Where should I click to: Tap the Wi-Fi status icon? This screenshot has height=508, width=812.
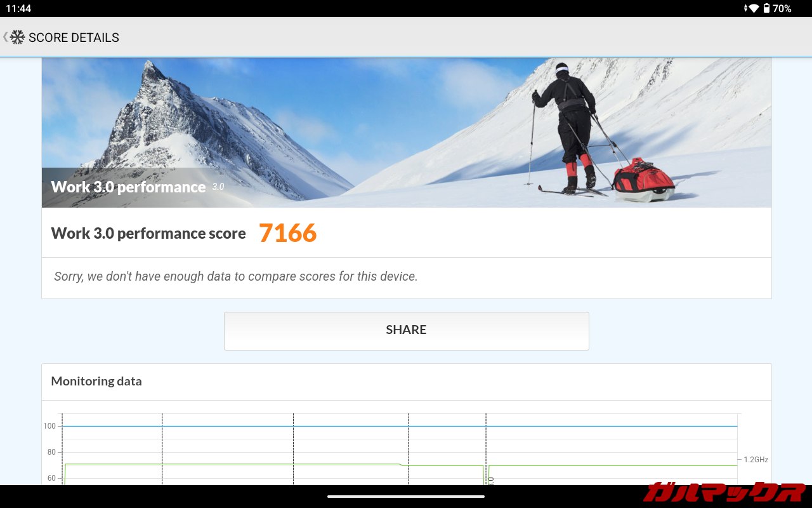753,8
